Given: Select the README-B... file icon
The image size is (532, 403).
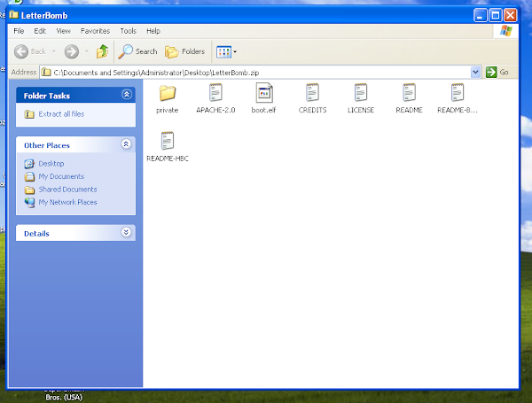Looking at the screenshot, I should tap(458, 92).
